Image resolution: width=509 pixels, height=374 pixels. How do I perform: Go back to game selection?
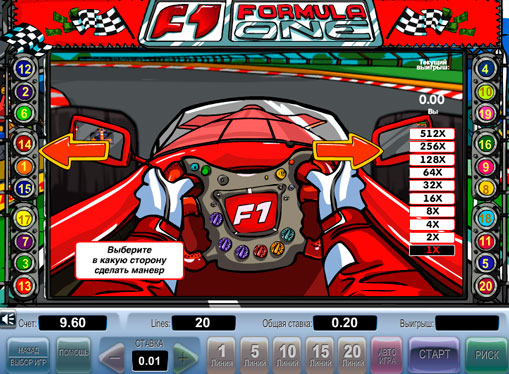(x=28, y=355)
